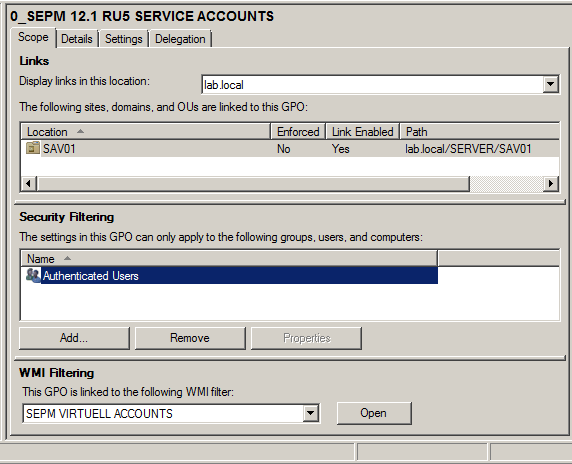This screenshot has width=572, height=464.
Task: Expand the SEPM VIRTUELL ACCOUNTS WMI filter dropdown
Action: tap(310, 413)
